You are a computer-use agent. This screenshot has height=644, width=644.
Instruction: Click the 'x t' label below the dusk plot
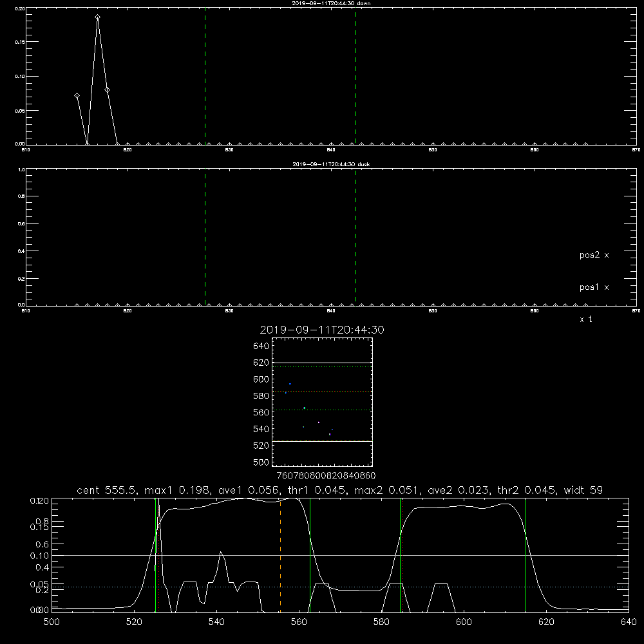tap(585, 319)
